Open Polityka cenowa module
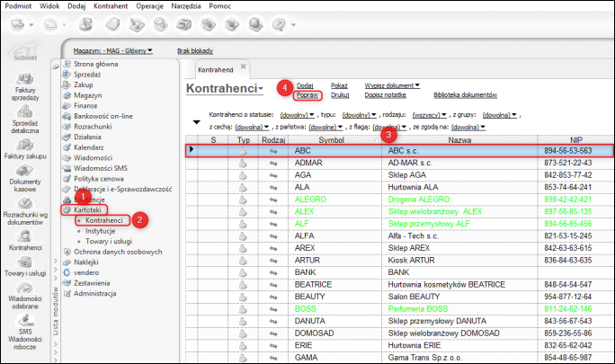This screenshot has height=364, width=615. pyautogui.click(x=98, y=179)
